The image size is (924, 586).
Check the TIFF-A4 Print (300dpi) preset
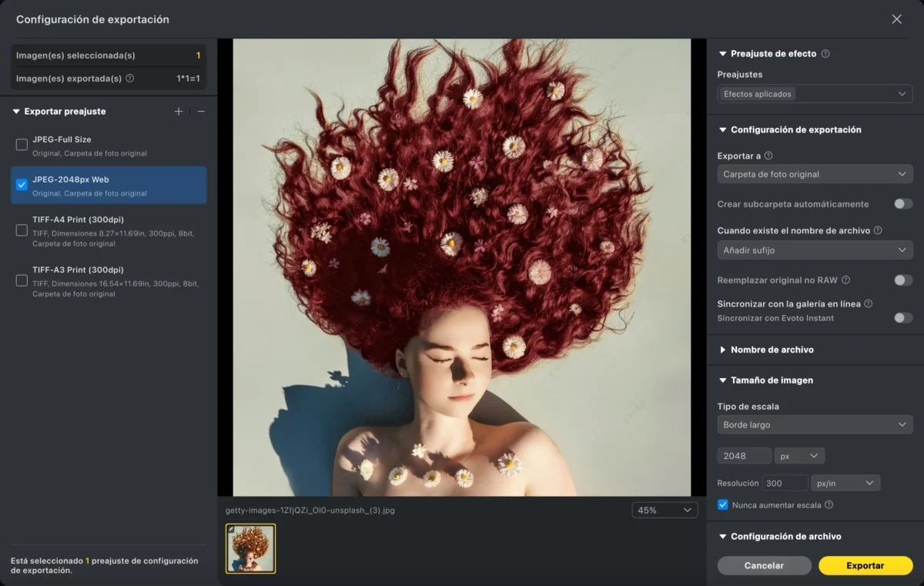[22, 230]
